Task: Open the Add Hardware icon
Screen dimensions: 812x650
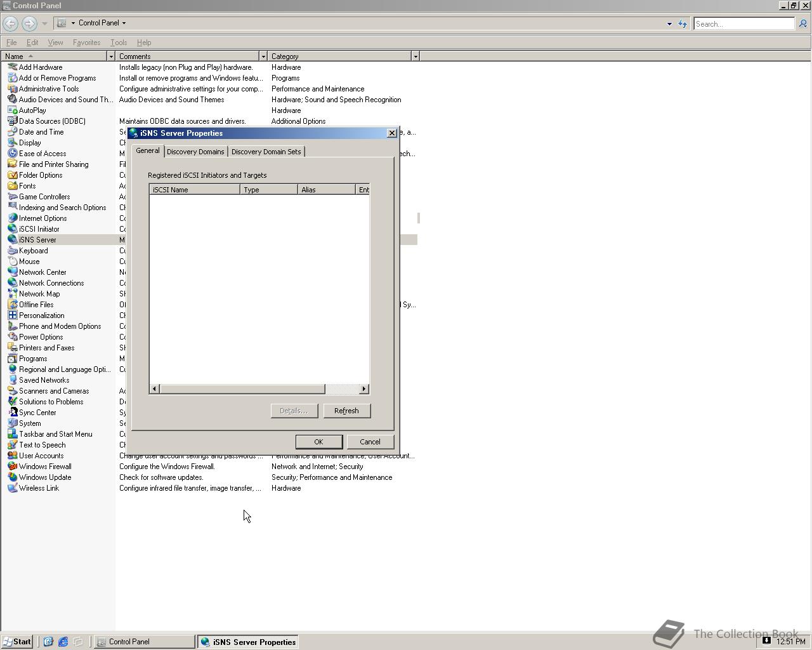Action: pos(12,67)
